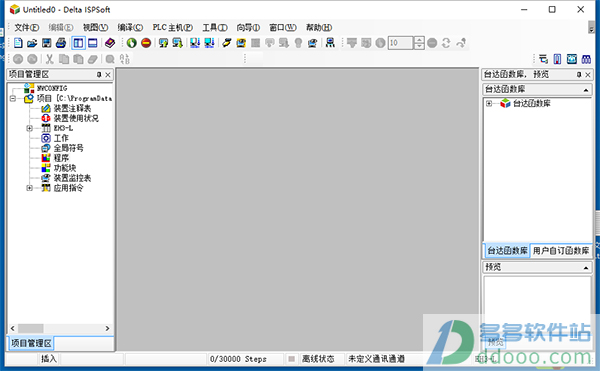This screenshot has width=600, height=371.
Task: Click the green Run PLC icon
Action: (x=132, y=43)
